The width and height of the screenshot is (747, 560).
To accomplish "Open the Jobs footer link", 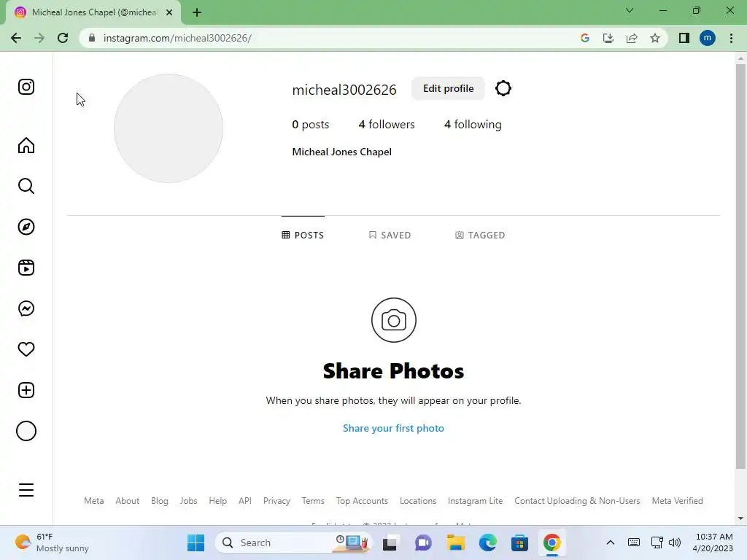I will [x=189, y=501].
